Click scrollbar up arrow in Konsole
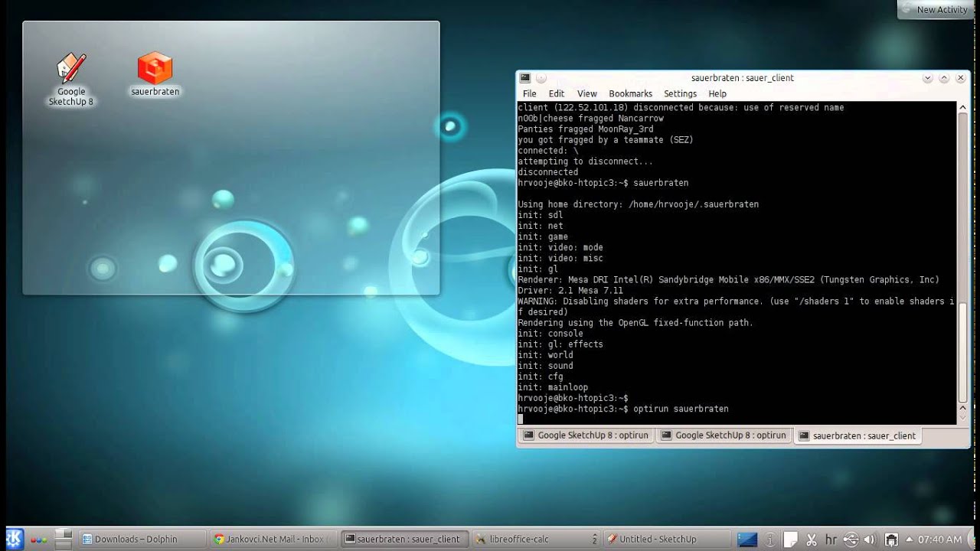 [x=962, y=108]
